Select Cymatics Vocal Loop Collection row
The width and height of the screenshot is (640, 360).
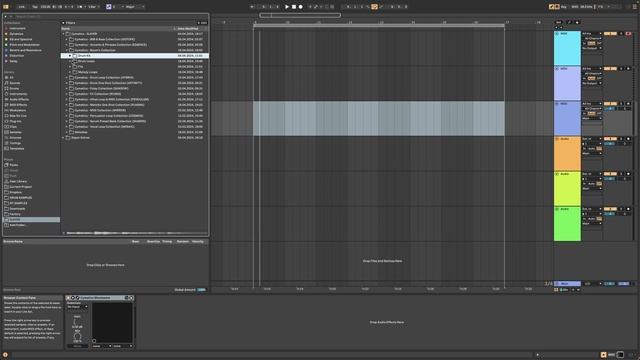pyautogui.click(x=135, y=127)
